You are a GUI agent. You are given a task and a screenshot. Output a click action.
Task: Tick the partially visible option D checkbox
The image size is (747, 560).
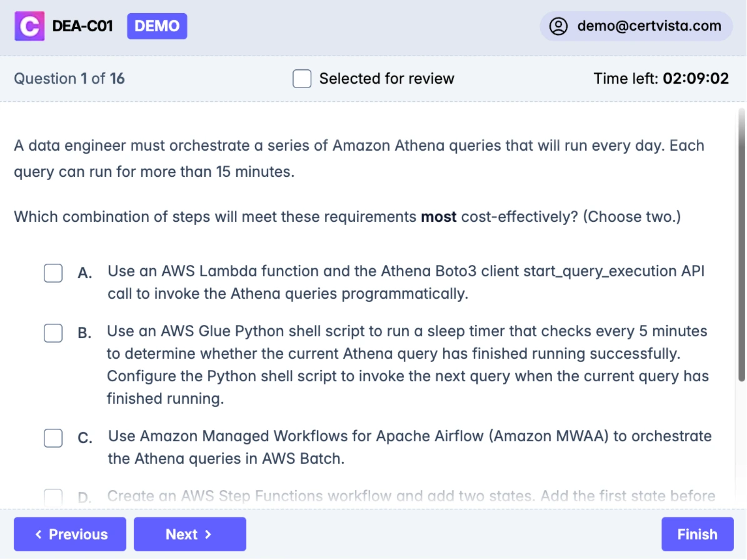tap(53, 497)
